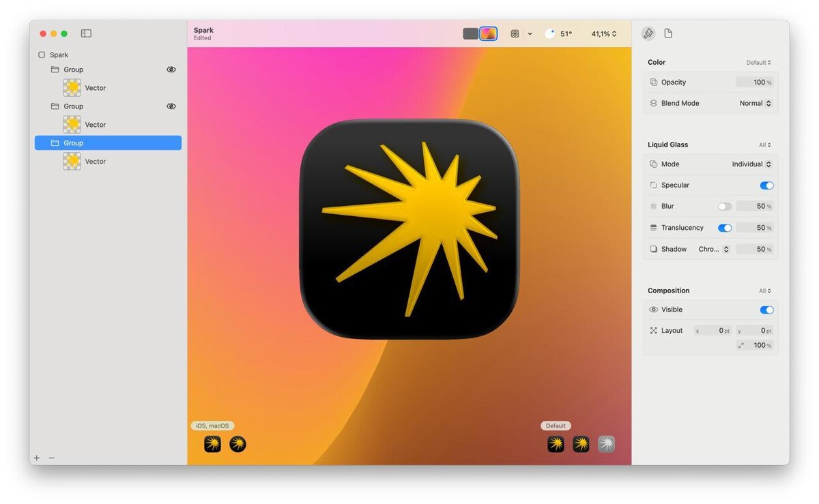Open the Shadow type Chro... dropdown

(x=714, y=250)
